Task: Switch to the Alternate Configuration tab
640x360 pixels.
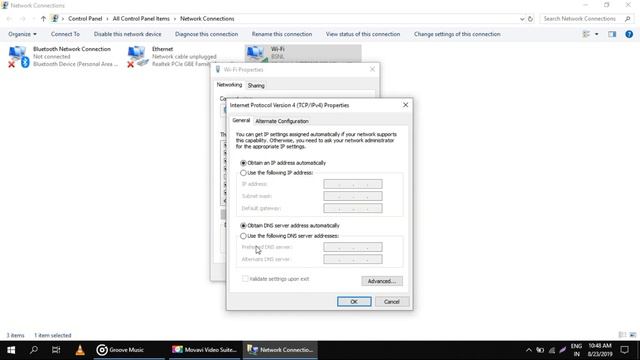Action: tap(282, 121)
